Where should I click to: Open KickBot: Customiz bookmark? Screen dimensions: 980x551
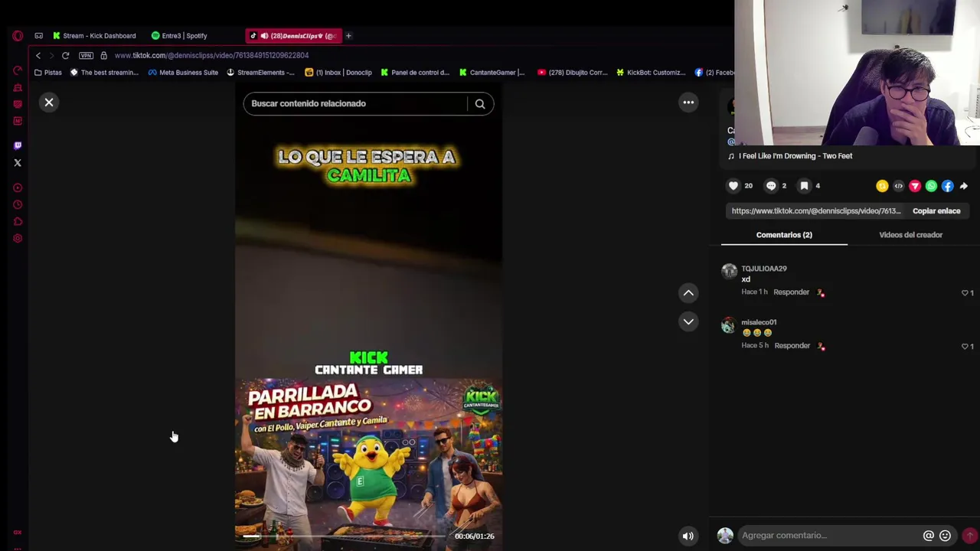click(x=651, y=73)
